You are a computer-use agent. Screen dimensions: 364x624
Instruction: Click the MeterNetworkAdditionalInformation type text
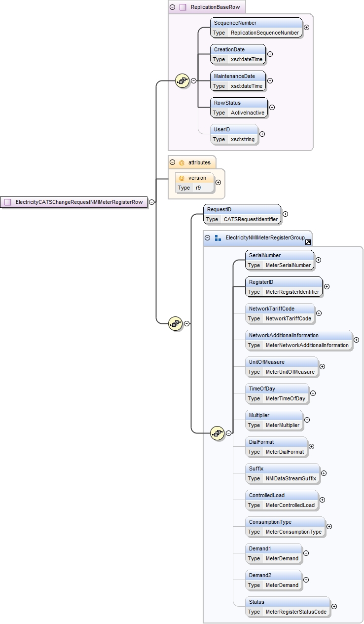pos(307,345)
